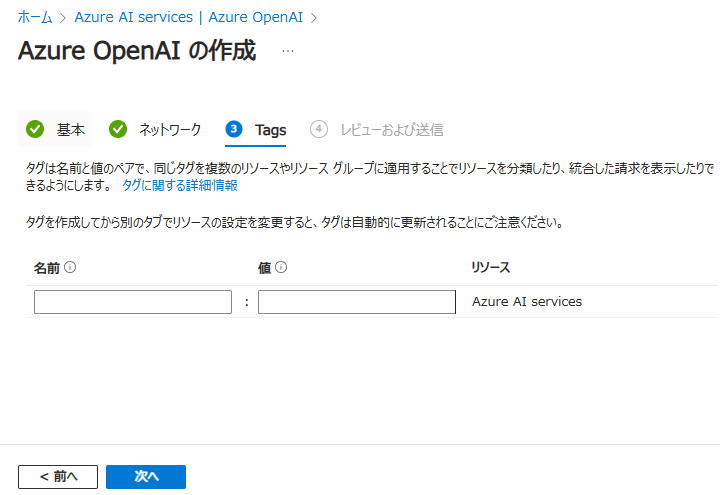Click the リソース column header
Image resolution: width=720 pixels, height=495 pixels.
tap(490, 268)
